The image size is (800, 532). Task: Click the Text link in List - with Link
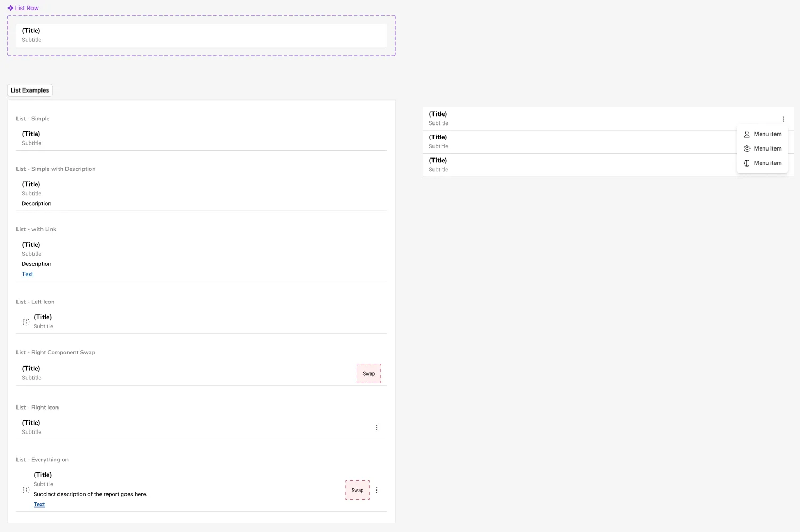pyautogui.click(x=27, y=274)
